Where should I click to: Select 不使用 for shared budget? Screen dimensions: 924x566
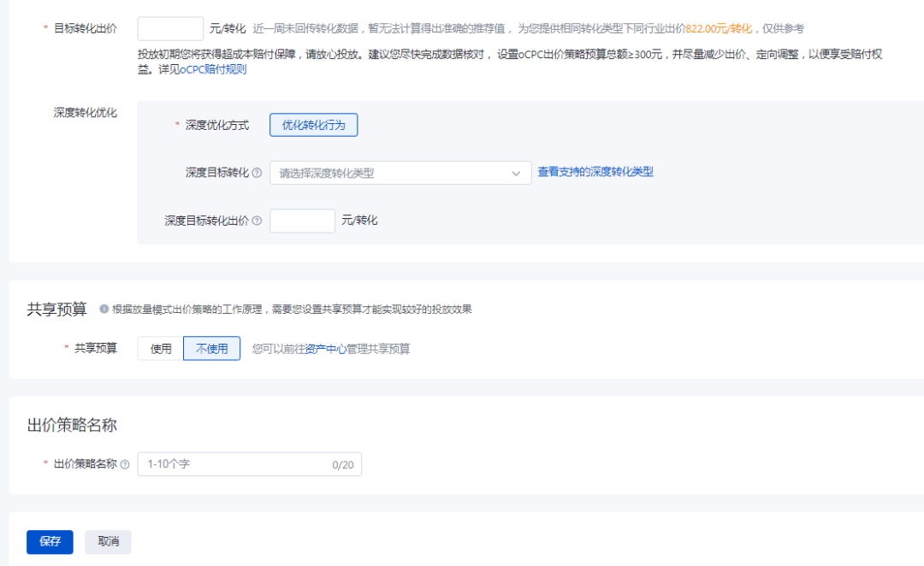point(211,349)
